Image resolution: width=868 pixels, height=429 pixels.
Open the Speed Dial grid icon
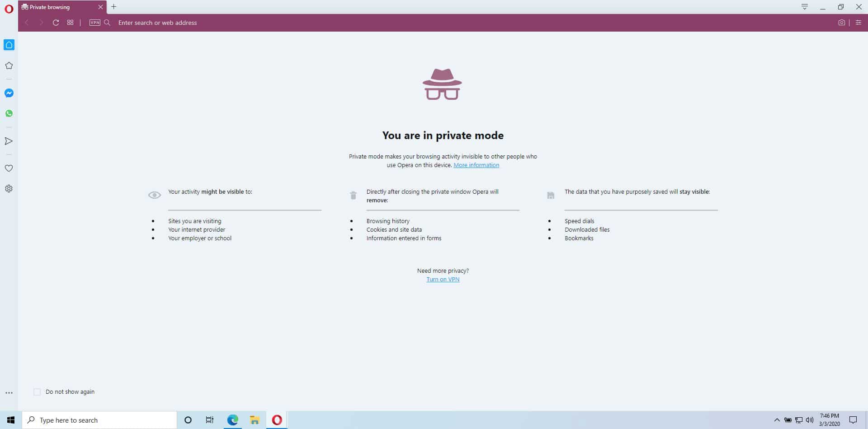point(70,23)
